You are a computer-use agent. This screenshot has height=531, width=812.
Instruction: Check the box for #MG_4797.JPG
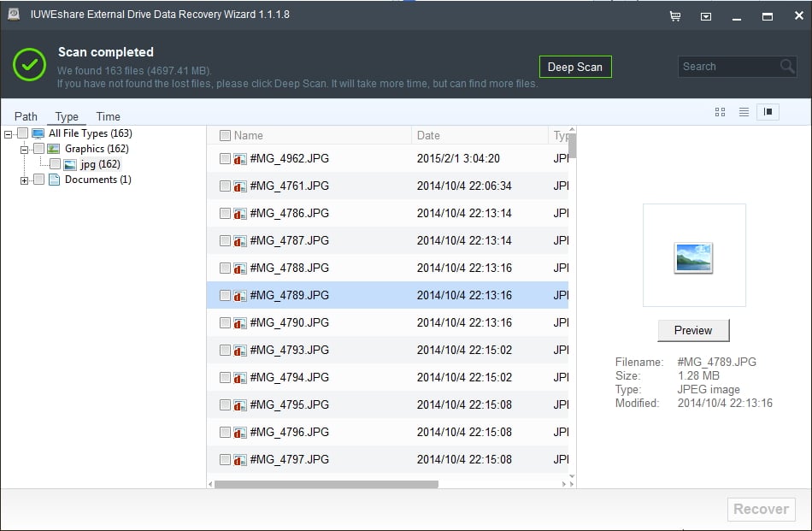tap(225, 459)
